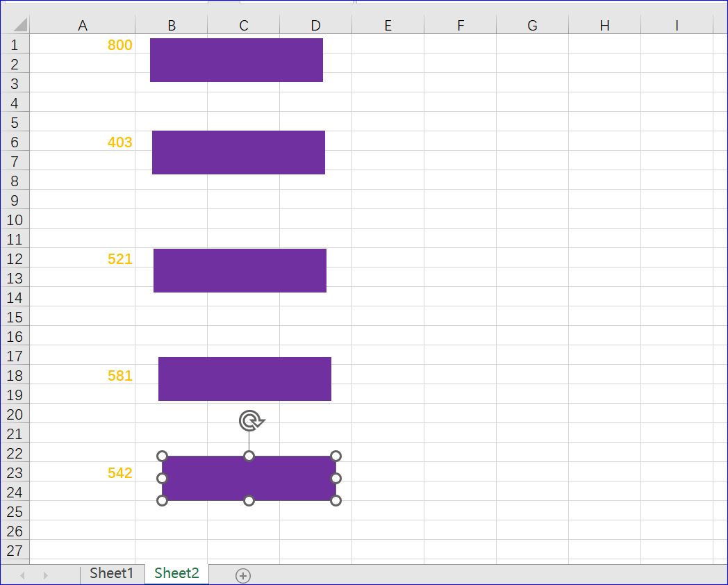Select column D header
This screenshot has height=585, width=728.
click(315, 25)
